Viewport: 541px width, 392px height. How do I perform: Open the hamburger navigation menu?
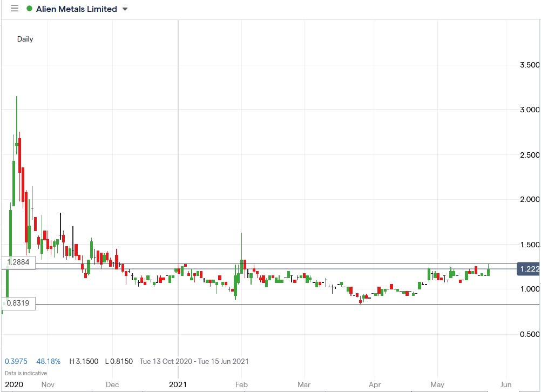pyautogui.click(x=15, y=9)
